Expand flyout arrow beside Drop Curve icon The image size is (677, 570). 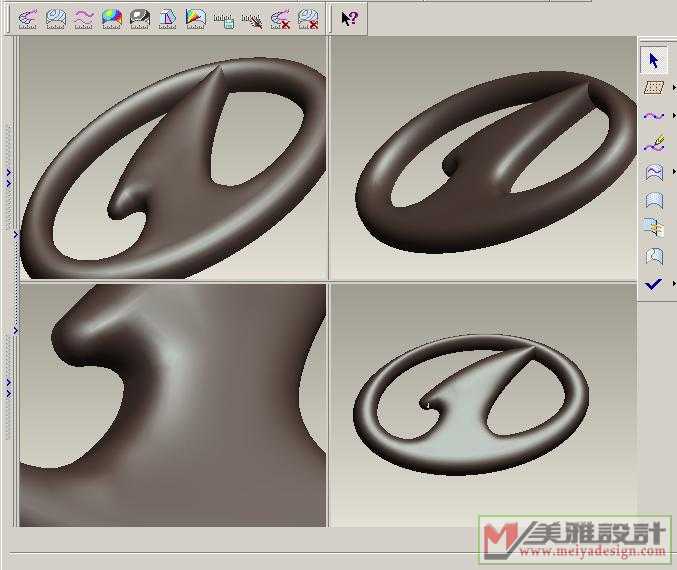[674, 172]
